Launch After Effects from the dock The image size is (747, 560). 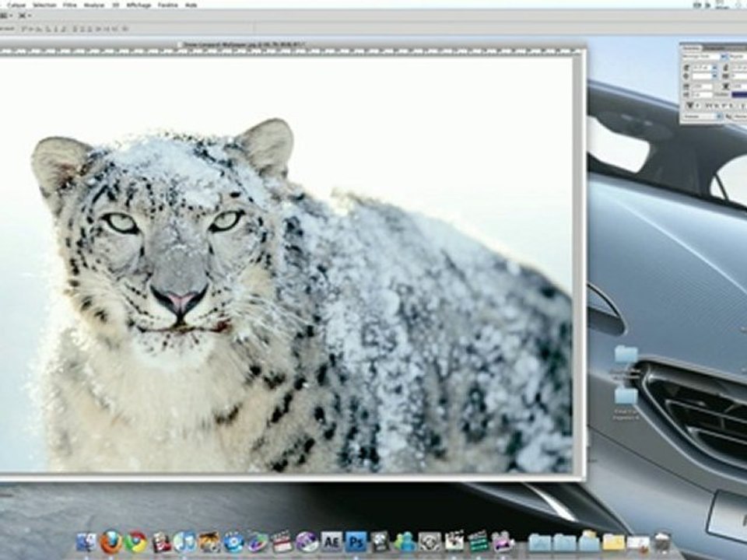[331, 541]
